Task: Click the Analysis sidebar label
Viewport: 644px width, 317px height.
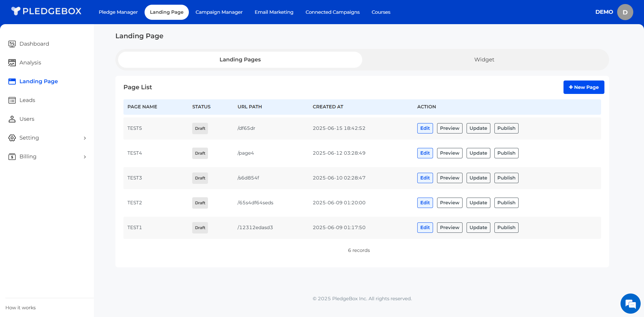Action: pos(30,63)
